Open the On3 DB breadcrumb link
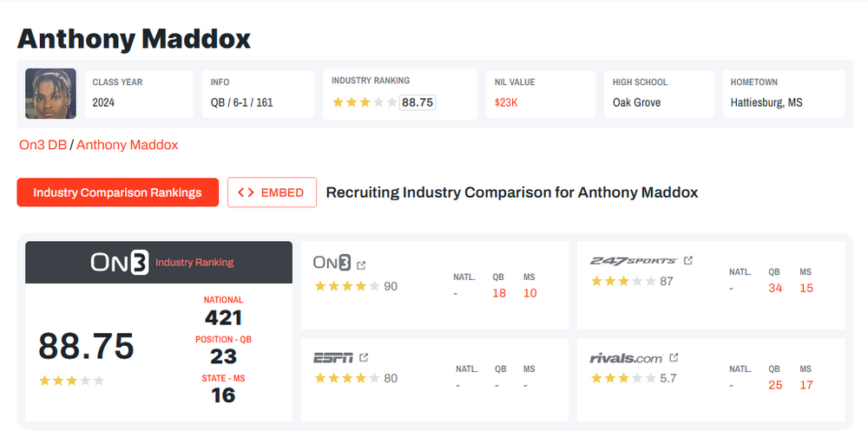This screenshot has width=868, height=437. pos(43,145)
